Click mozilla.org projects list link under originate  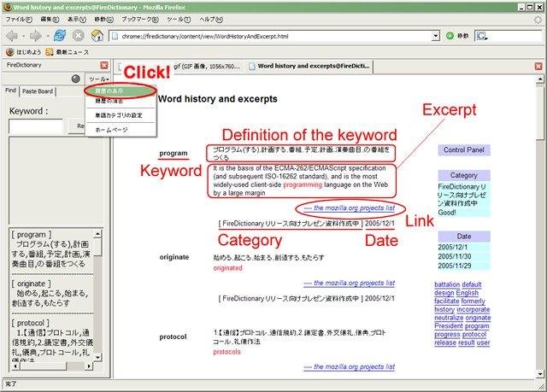pos(349,283)
